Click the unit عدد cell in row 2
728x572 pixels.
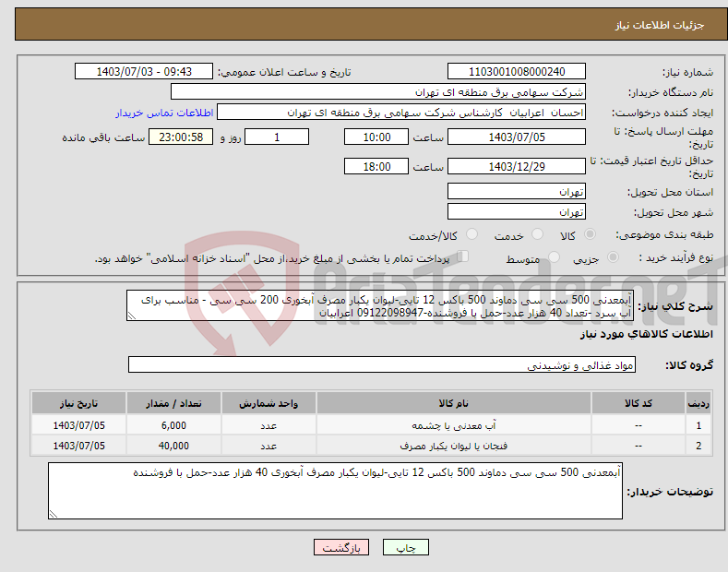click(x=269, y=446)
